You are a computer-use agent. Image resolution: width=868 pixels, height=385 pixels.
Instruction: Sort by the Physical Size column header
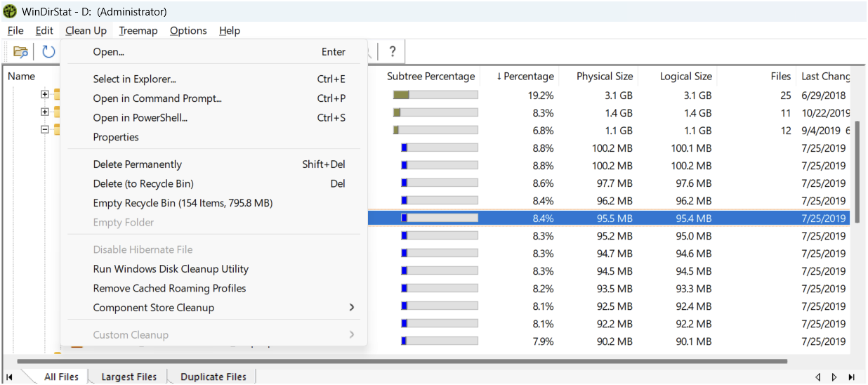605,77
